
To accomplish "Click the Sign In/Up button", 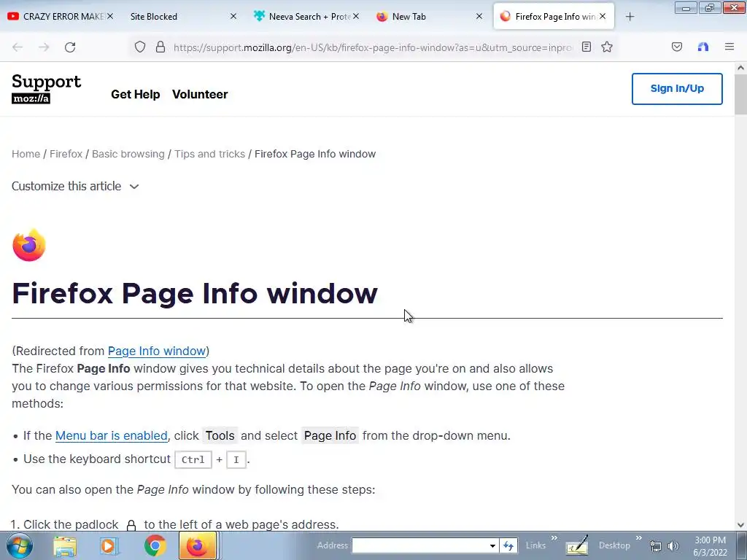I will point(677,88).
